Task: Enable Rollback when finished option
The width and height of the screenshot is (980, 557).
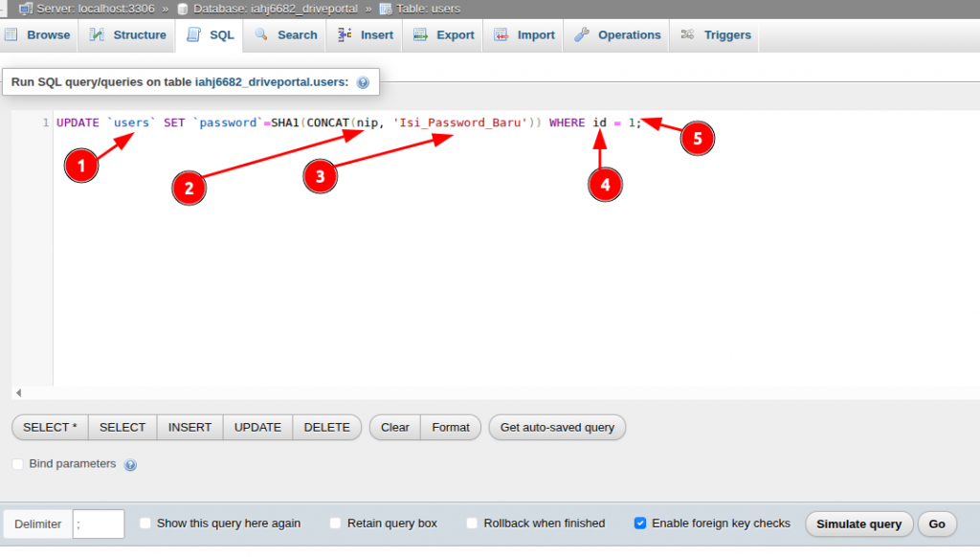Action: (x=473, y=524)
